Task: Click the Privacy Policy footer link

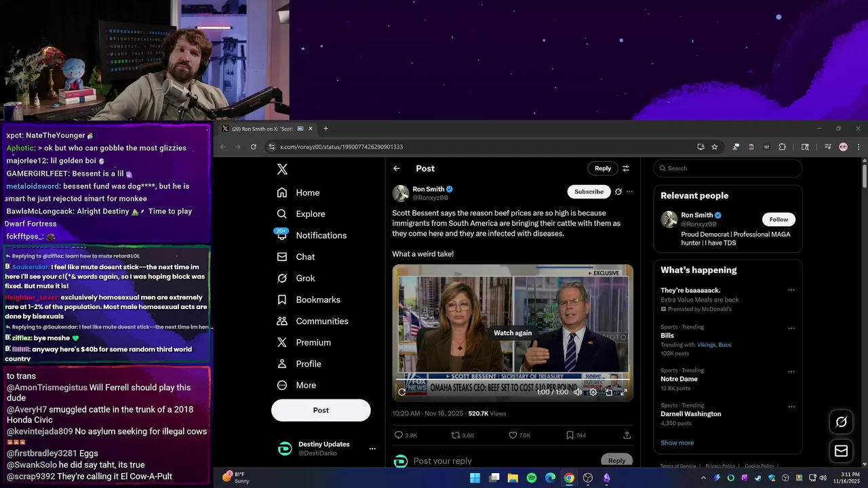Action: (720, 466)
